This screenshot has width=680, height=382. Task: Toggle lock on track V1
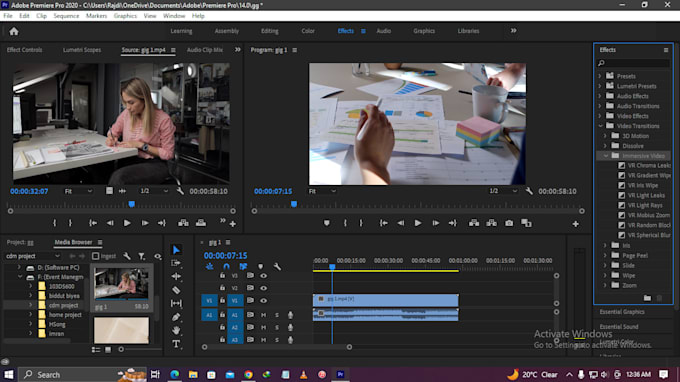(x=222, y=300)
